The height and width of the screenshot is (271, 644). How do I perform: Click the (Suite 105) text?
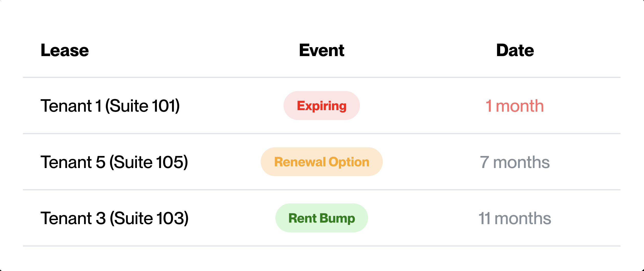(x=149, y=162)
